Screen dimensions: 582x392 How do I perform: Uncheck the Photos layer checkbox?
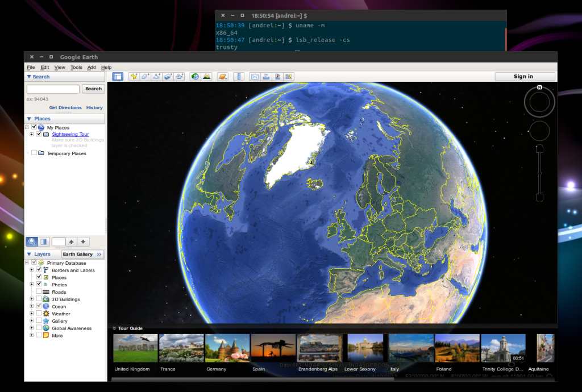pyautogui.click(x=39, y=284)
